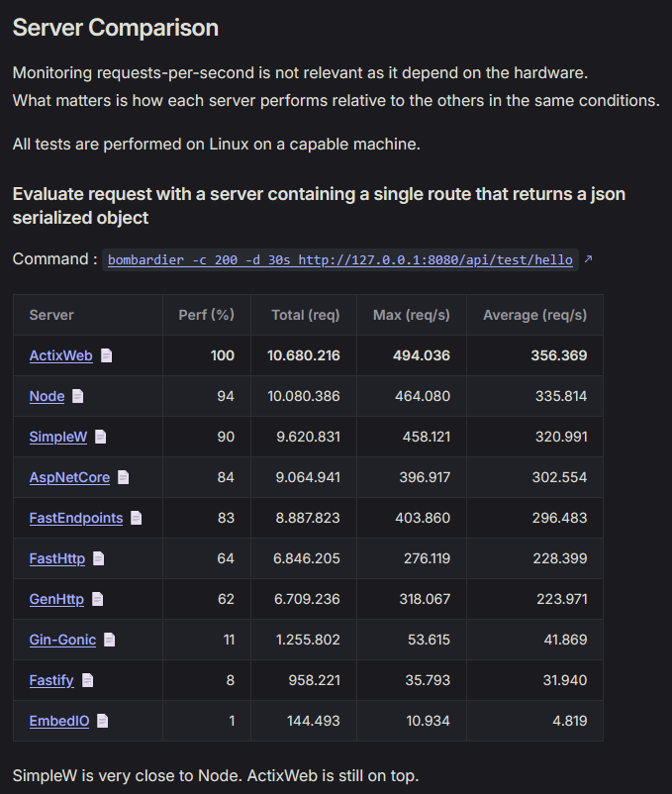This screenshot has height=794, width=672.
Task: Click the FastHttp max value 276.119
Action: 427,558
